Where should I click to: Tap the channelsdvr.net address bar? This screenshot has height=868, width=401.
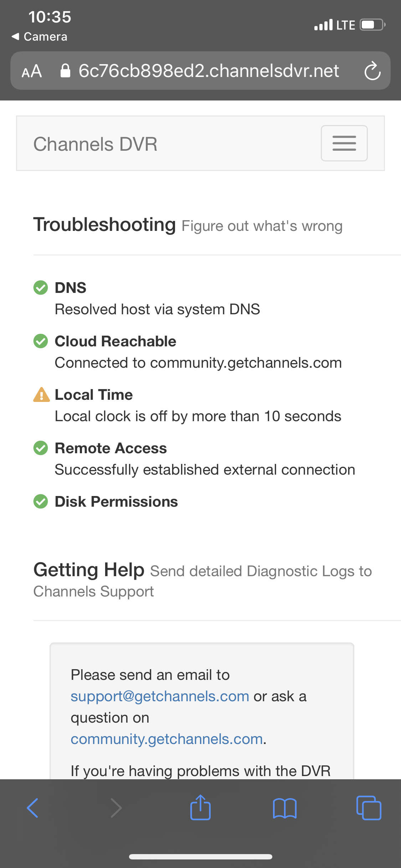(x=209, y=71)
